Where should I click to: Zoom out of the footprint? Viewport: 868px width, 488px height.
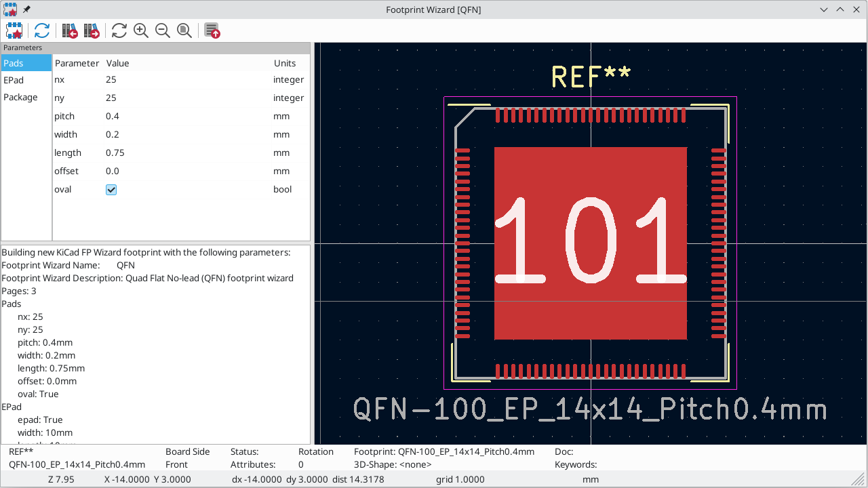163,30
